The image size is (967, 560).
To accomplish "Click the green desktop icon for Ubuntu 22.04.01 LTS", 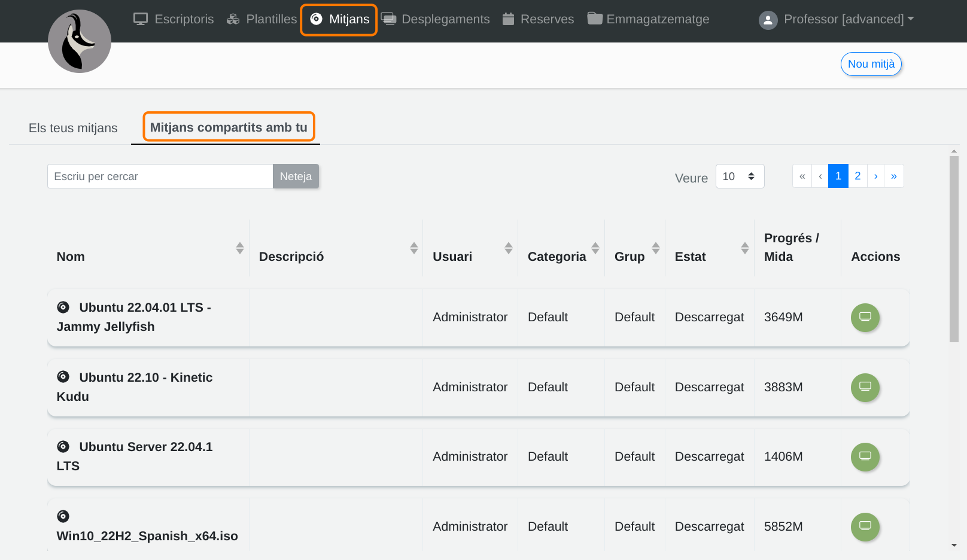I will pyautogui.click(x=865, y=317).
